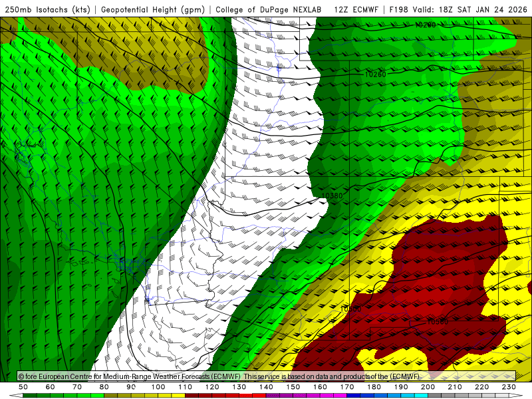Click the darkest green swatch below the 50 label
This screenshot has height=399, width=532.
pyautogui.click(x=30, y=395)
